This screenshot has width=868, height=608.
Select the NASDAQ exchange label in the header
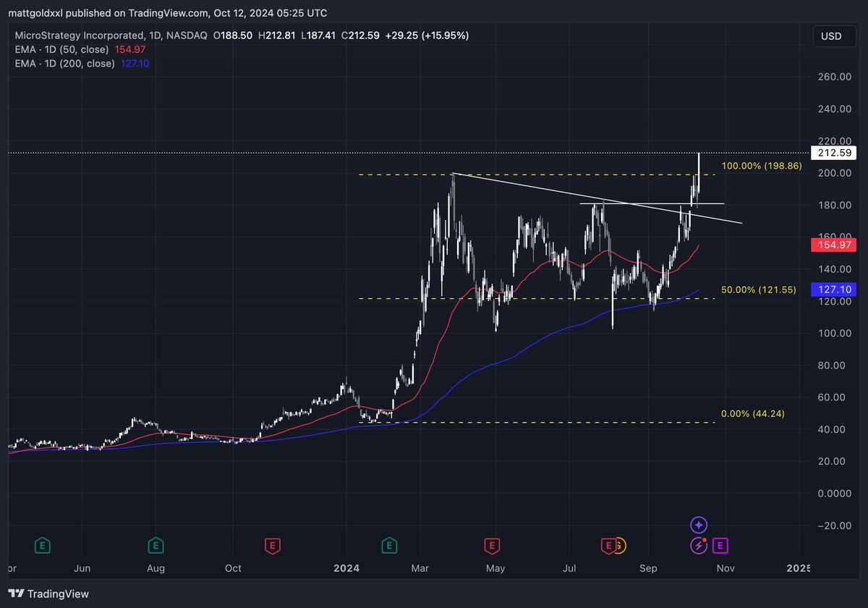187,35
